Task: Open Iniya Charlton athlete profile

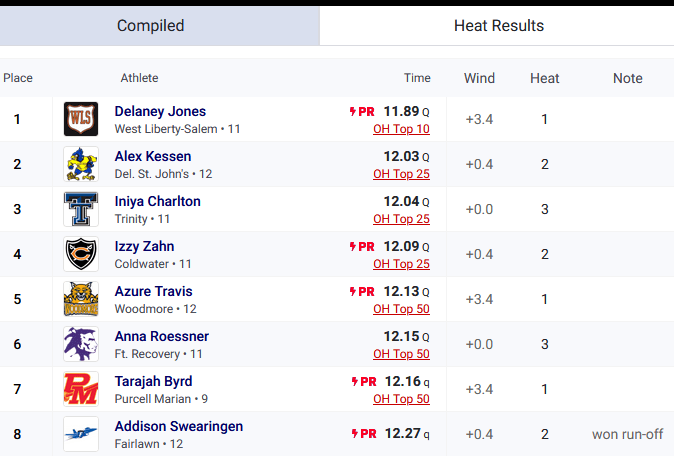Action: [157, 201]
